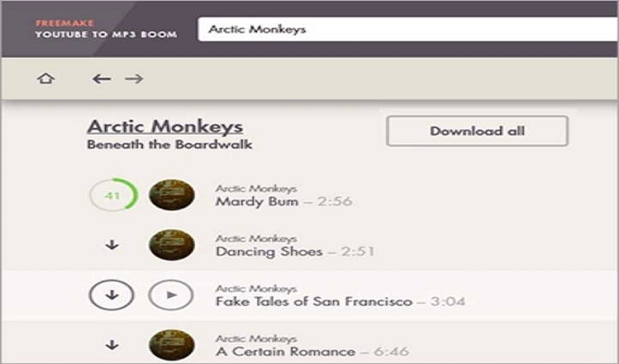Viewport: 619px width, 364px height.
Task: Download Fake Tales of San Francisco
Action: tap(111, 295)
